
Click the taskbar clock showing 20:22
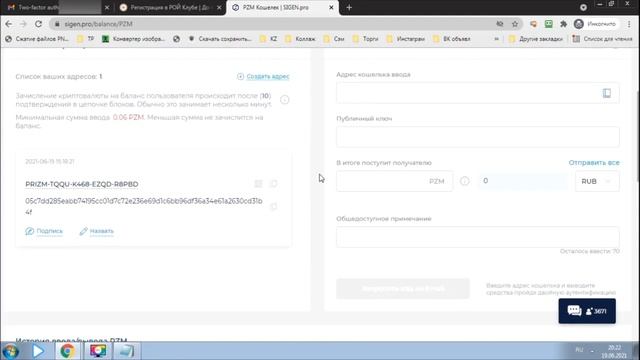point(614,351)
